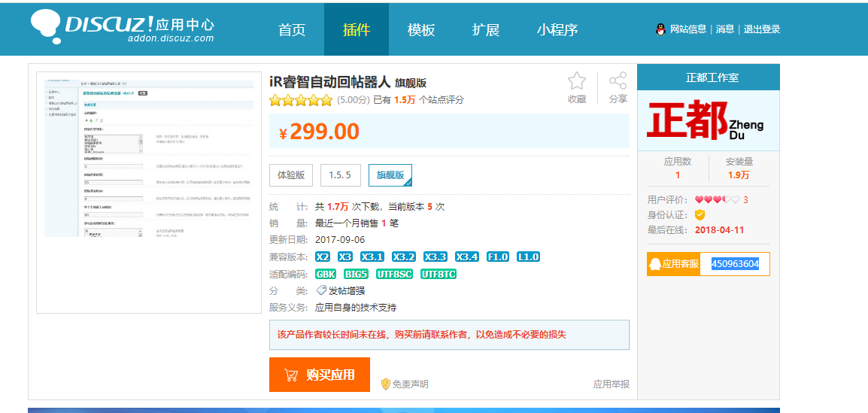Screen dimensions: 868x413
Task: Click the 分享 share icon
Action: click(x=618, y=80)
